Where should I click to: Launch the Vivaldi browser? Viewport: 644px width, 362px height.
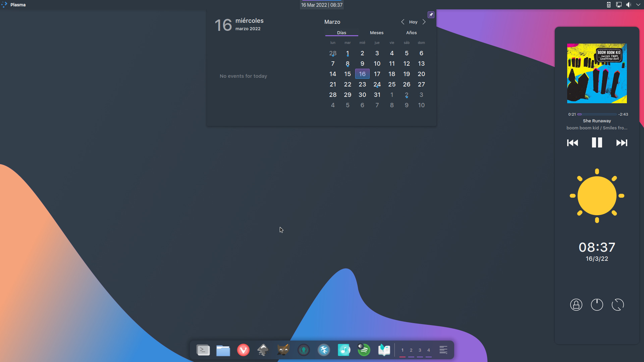point(243,350)
